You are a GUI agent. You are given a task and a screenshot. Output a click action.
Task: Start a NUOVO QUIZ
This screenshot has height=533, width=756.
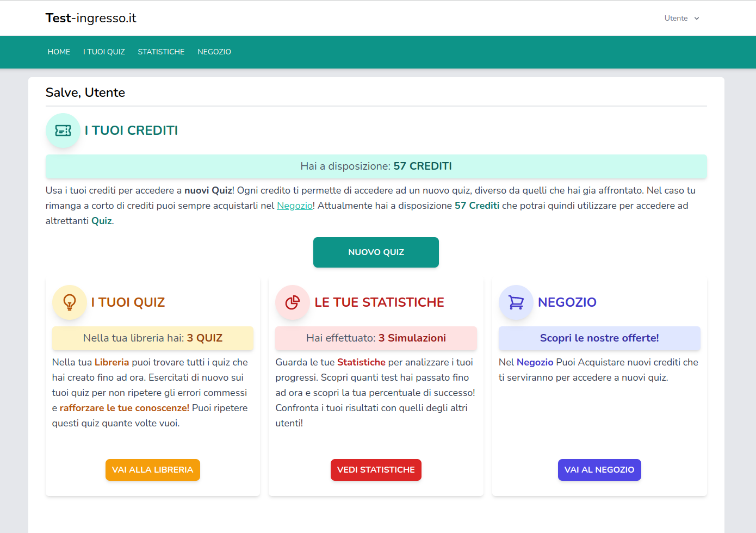pos(376,252)
